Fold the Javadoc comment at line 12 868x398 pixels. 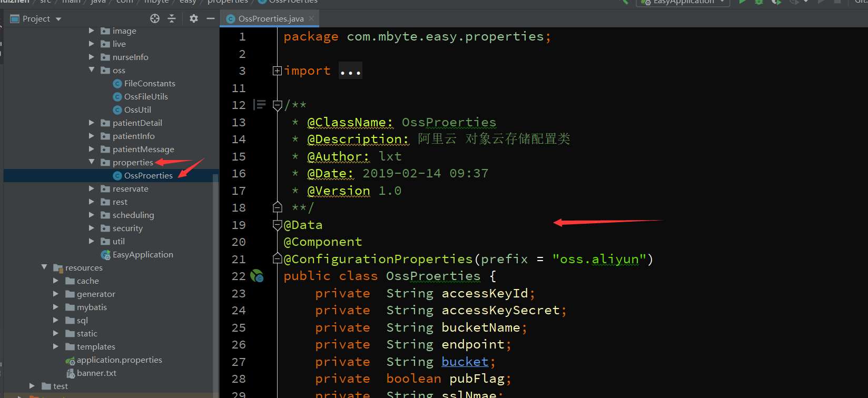[277, 105]
